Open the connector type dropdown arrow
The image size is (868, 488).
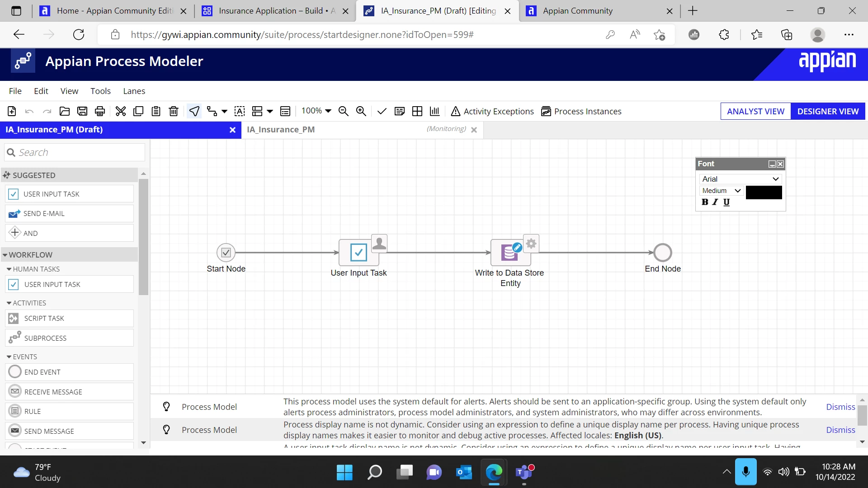pyautogui.click(x=224, y=111)
